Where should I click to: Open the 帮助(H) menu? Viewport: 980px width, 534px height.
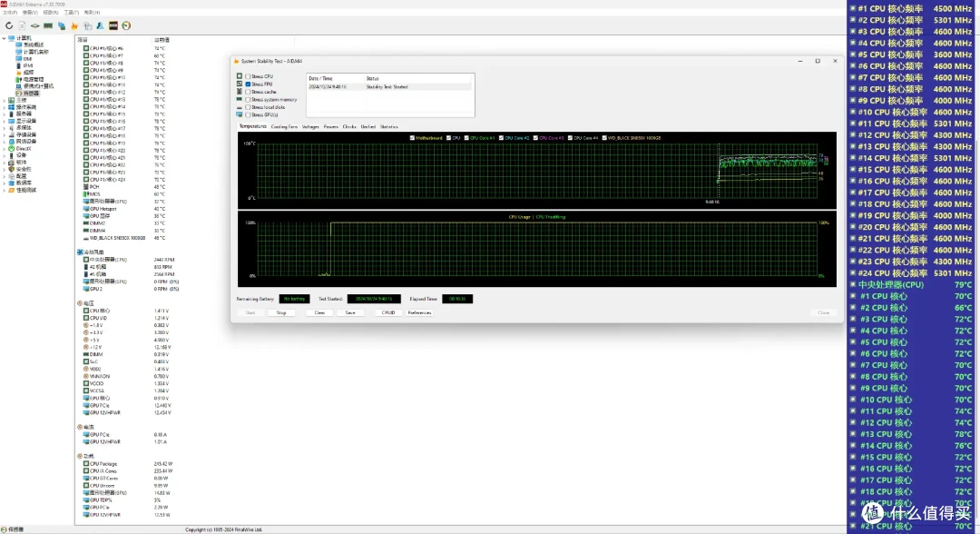[x=92, y=13]
